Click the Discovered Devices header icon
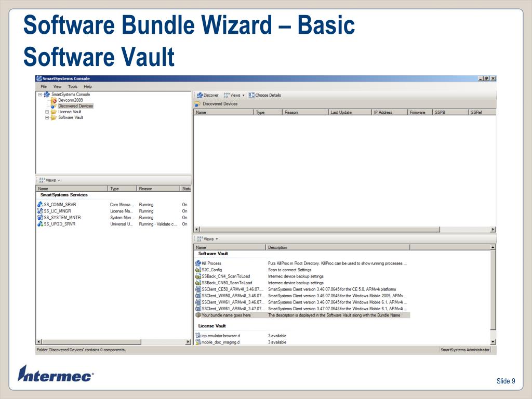The image size is (532, 399). coord(197,104)
